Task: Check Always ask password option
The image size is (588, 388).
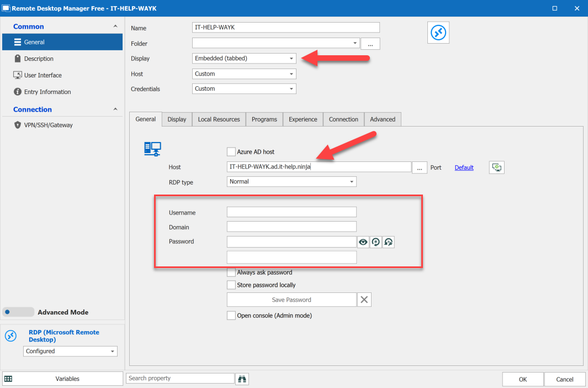Action: [231, 272]
